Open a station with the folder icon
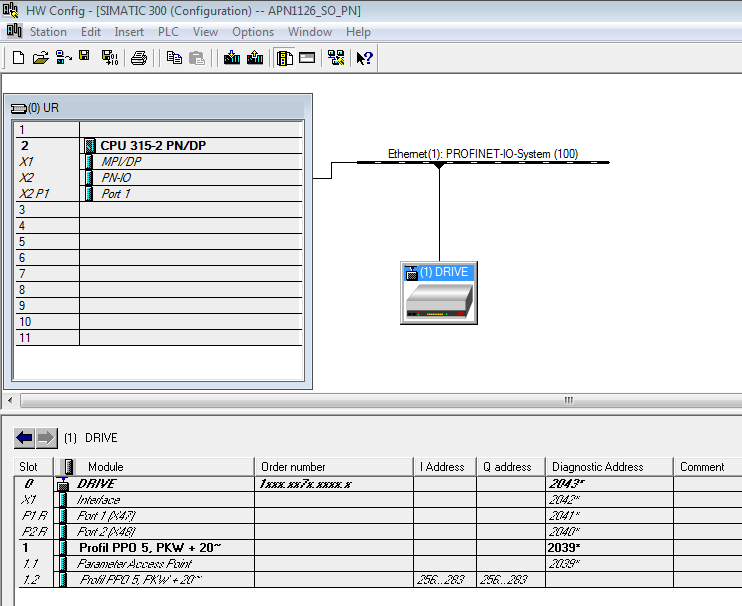The width and height of the screenshot is (742, 606). click(x=41, y=58)
